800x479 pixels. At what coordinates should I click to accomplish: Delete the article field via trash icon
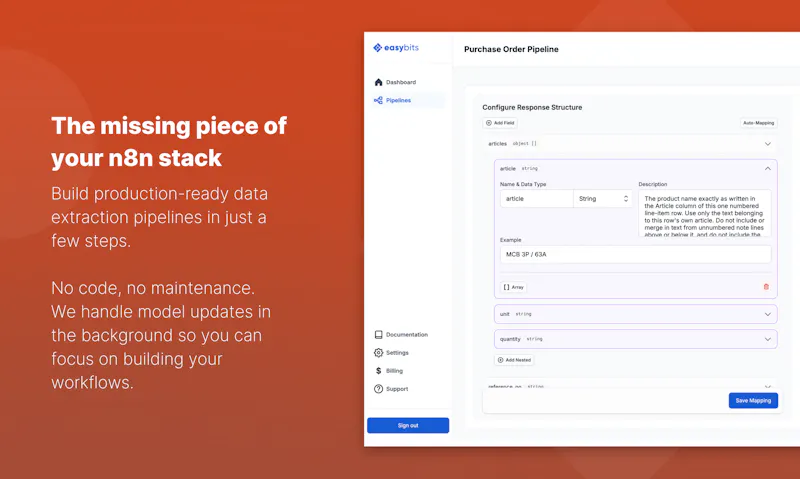point(766,287)
